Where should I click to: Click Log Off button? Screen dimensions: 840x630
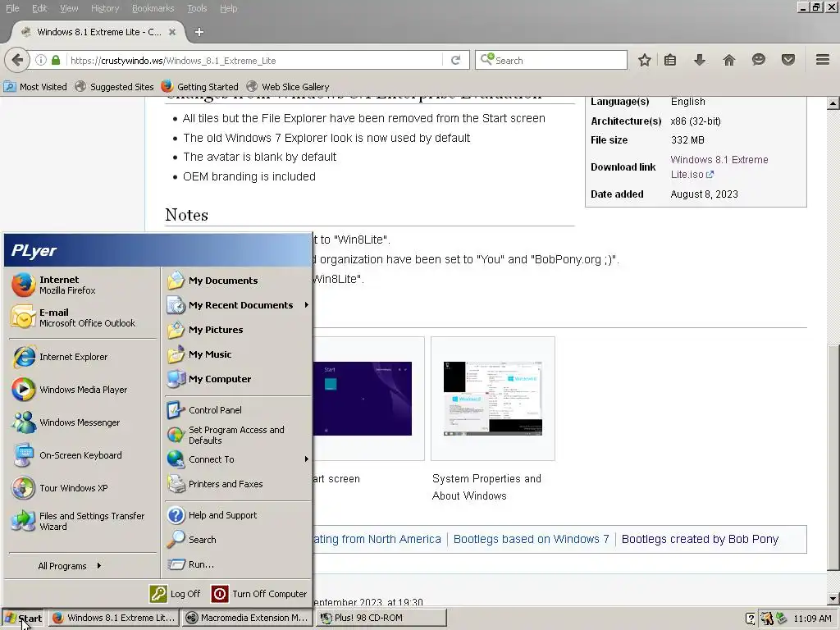pyautogui.click(x=176, y=594)
